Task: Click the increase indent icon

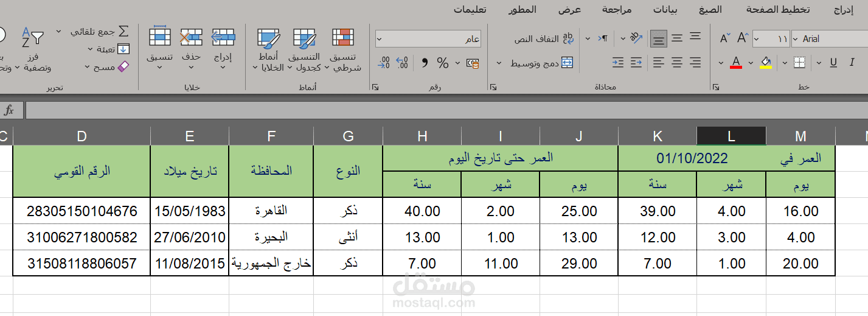Action: click(x=618, y=62)
